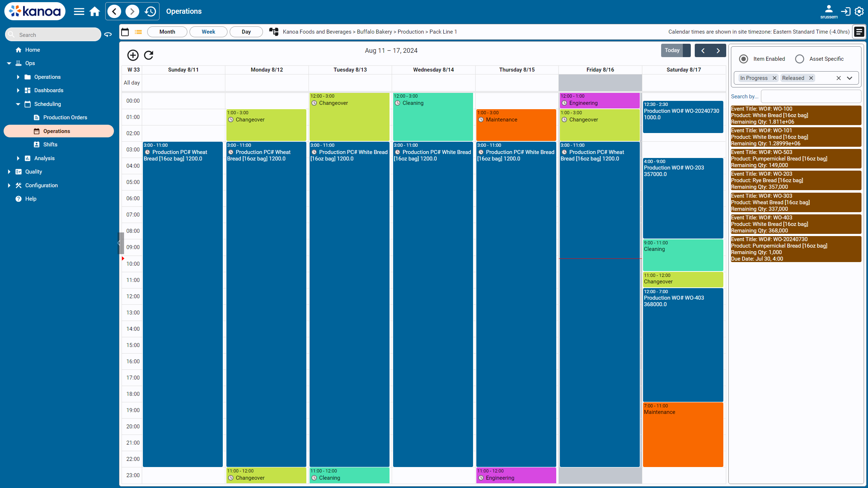Select the Item Enabled radio button
The height and width of the screenshot is (488, 868).
point(744,59)
